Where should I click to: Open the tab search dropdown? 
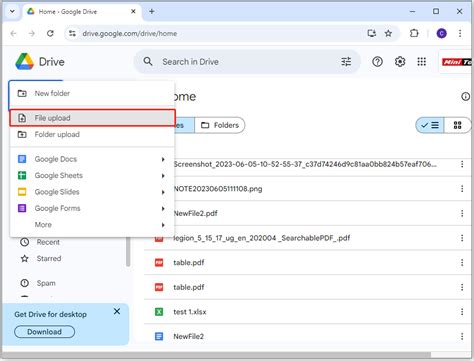12,11
